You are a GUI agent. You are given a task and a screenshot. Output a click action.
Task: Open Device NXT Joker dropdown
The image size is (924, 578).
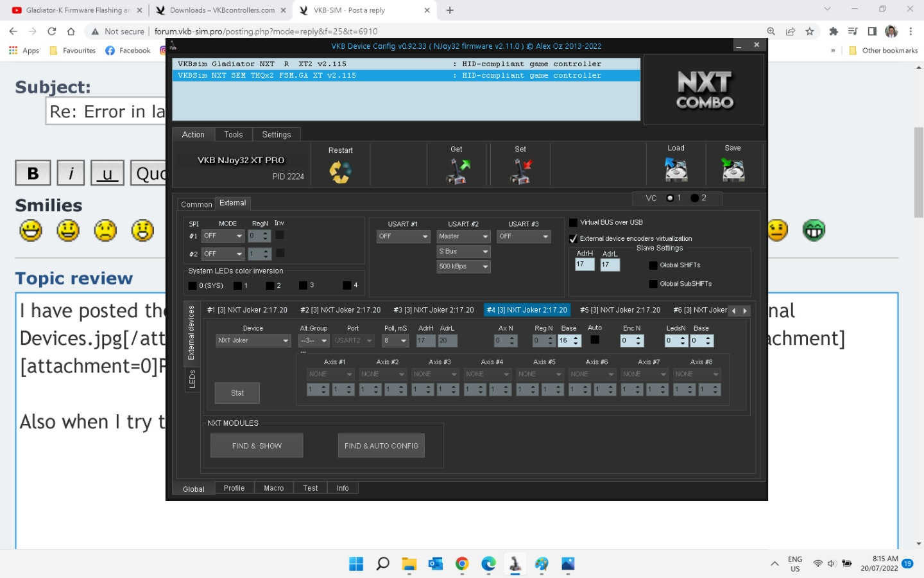click(253, 340)
